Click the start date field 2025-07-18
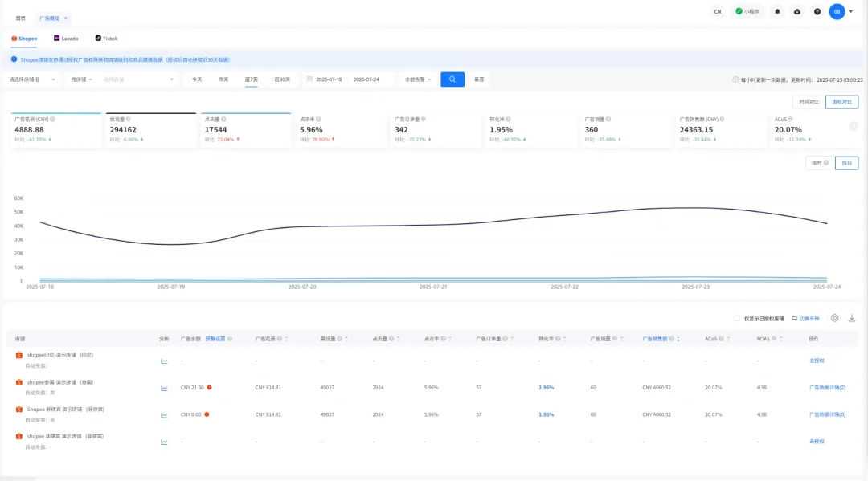 329,79
